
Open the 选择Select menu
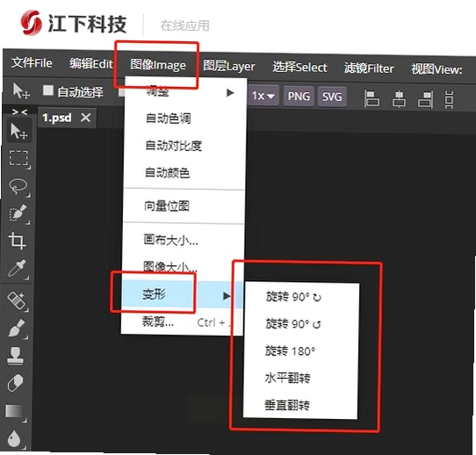click(x=300, y=67)
